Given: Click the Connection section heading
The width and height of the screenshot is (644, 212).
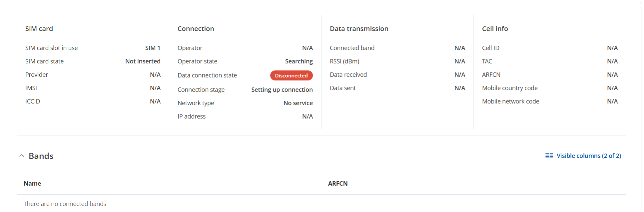Looking at the screenshot, I should coord(196,29).
